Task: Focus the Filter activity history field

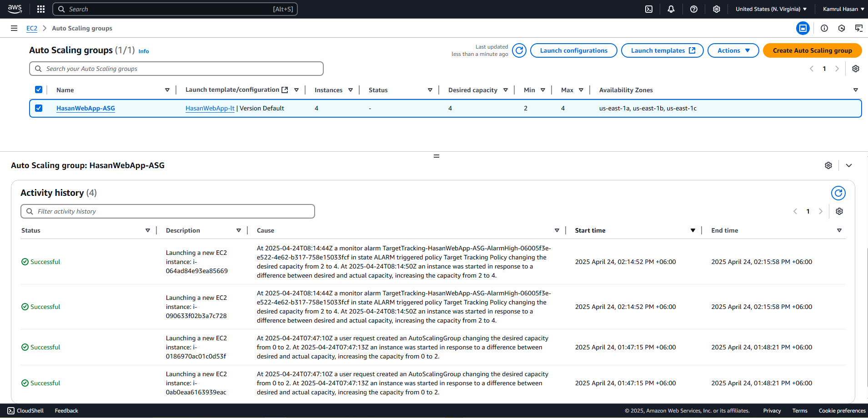Action: pyautogui.click(x=168, y=211)
